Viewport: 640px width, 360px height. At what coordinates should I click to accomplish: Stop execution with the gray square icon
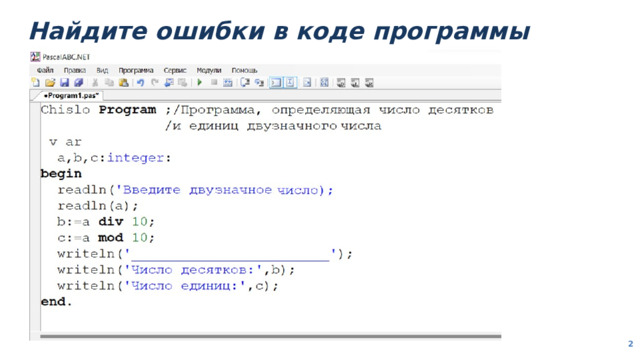(x=214, y=83)
